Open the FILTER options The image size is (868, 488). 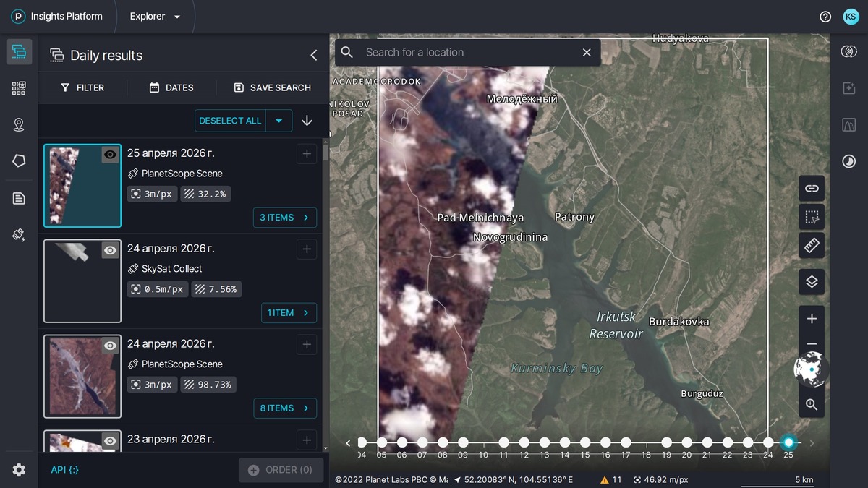(x=82, y=87)
